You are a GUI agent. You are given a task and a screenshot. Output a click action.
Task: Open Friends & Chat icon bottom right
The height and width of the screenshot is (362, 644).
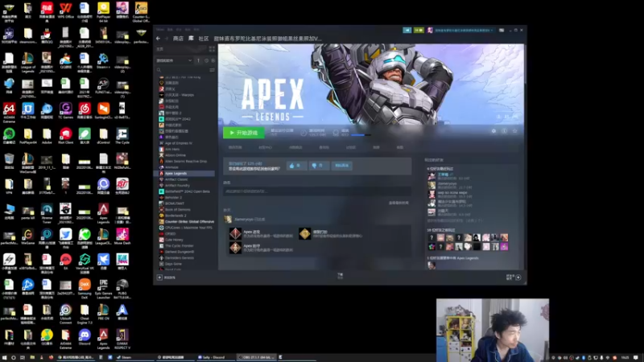pyautogui.click(x=518, y=278)
